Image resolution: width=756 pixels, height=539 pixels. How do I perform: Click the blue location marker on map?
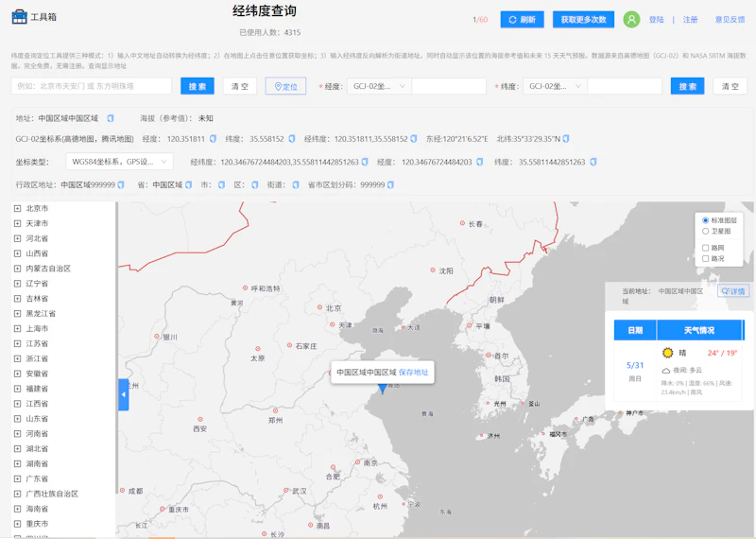point(383,389)
